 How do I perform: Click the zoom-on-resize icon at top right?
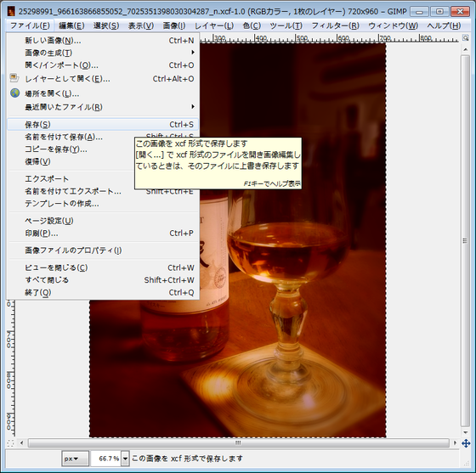[466, 37]
